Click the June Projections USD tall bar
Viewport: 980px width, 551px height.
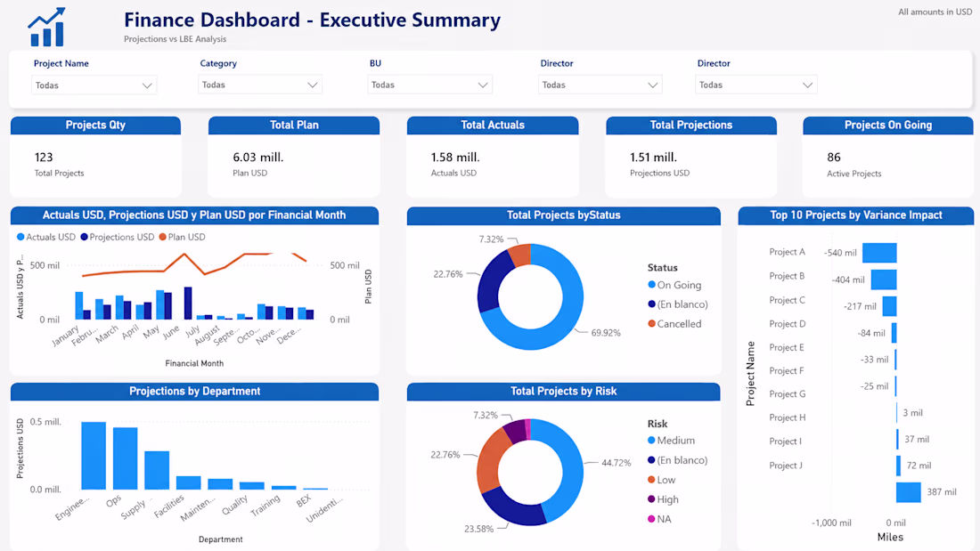click(x=187, y=303)
